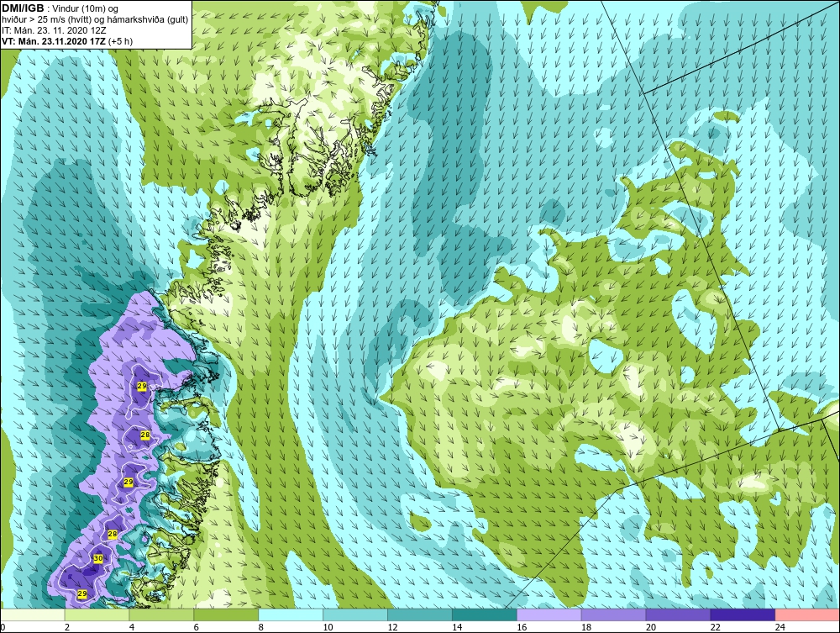
Task: Click the legend scale value 8
Action: pyautogui.click(x=261, y=627)
